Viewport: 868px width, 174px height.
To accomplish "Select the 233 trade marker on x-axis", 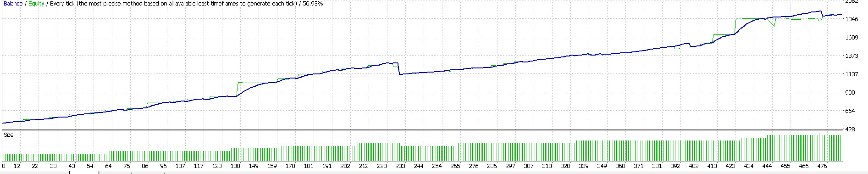I will pyautogui.click(x=400, y=166).
